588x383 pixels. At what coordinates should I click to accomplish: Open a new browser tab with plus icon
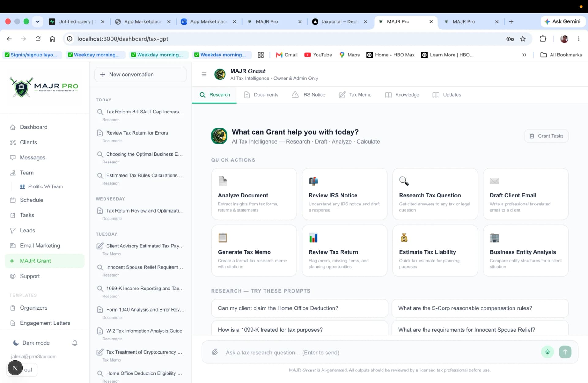pyautogui.click(x=511, y=21)
